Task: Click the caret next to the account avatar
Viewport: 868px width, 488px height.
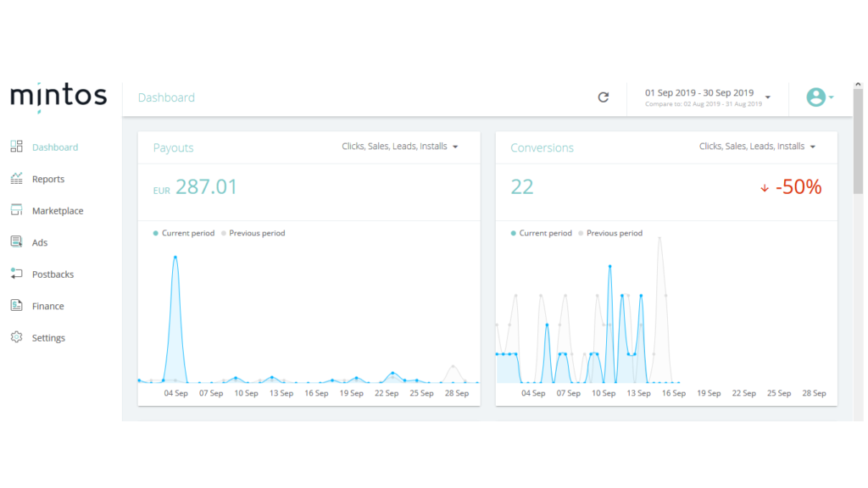Action: pyautogui.click(x=831, y=97)
